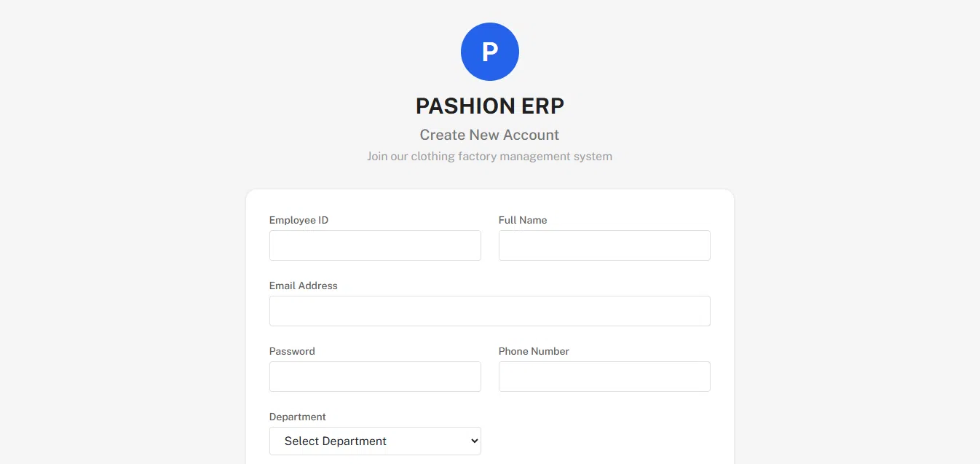
Task: Click the Employee ID label
Action: pos(299,220)
